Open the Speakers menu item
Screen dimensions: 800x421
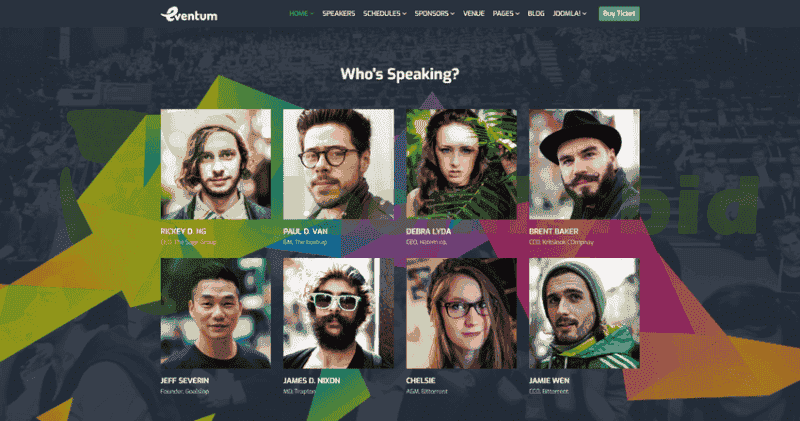coord(338,14)
